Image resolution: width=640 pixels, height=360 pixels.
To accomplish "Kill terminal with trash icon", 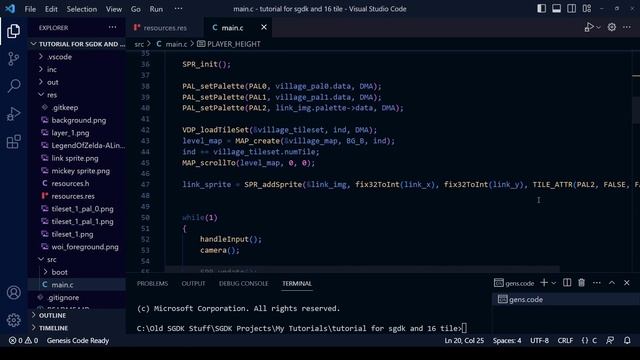I will pyautogui.click(x=582, y=282).
